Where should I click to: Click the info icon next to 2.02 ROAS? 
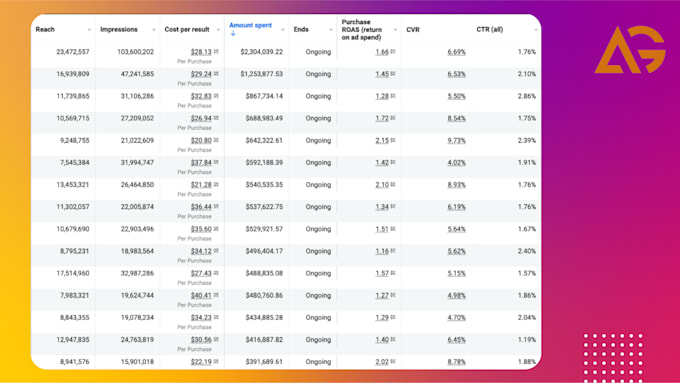pos(393,361)
